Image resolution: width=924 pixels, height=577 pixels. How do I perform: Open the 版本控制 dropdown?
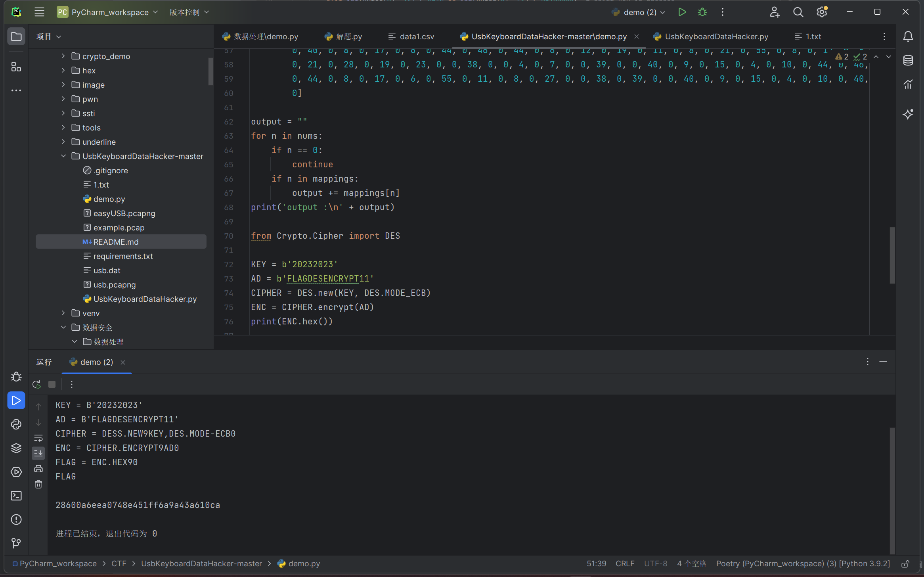[x=189, y=12]
